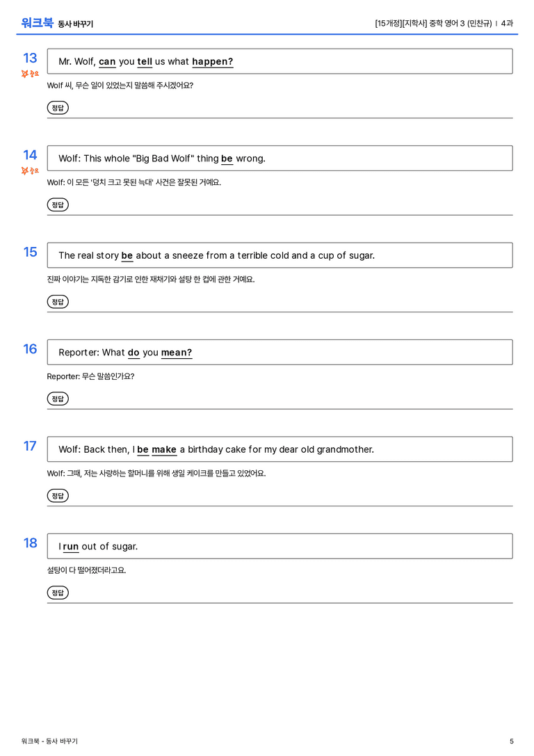Click the underlined word 'make' in question 17

pyautogui.click(x=164, y=449)
